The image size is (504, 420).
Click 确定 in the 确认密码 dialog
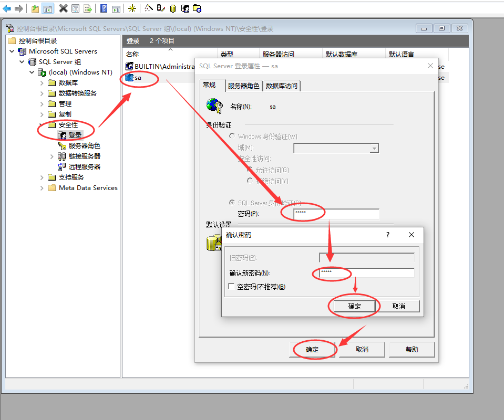[355, 306]
